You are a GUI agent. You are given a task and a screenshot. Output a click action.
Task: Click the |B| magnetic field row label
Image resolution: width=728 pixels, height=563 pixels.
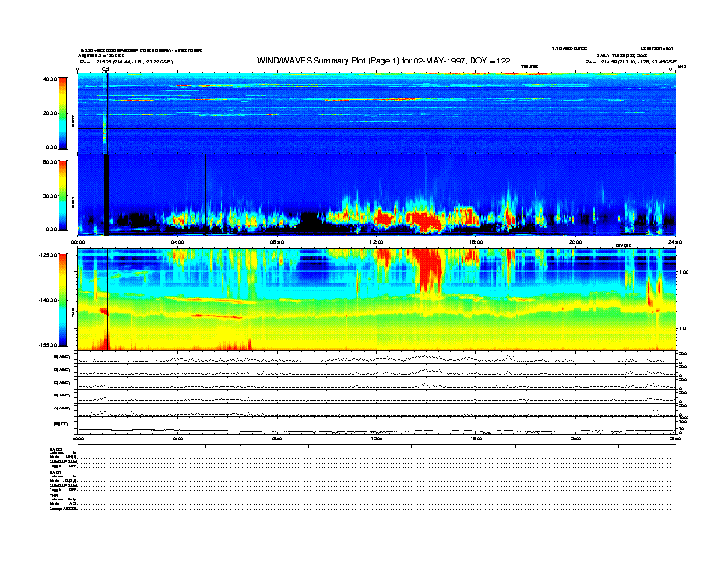[62, 424]
